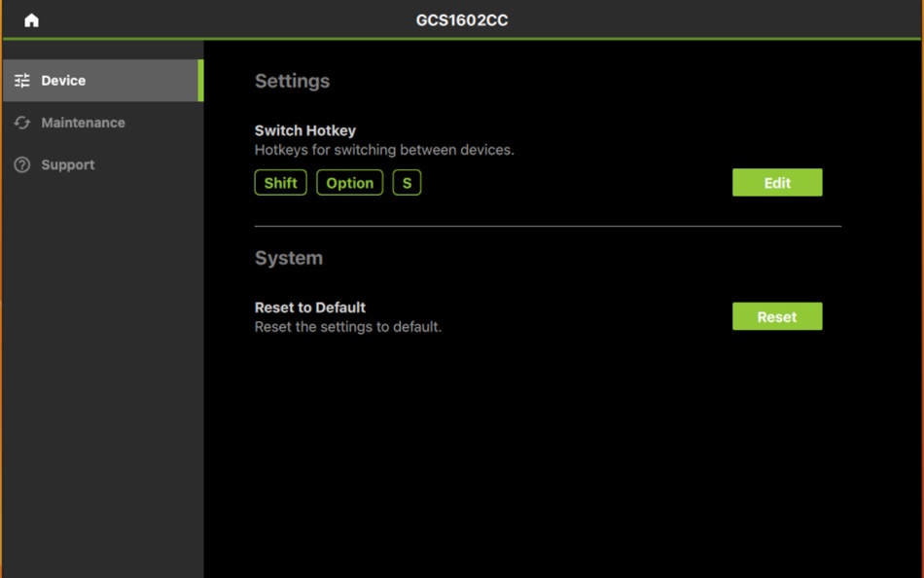
Task: Click the Edit button for Switch Hotkey
Action: point(776,182)
